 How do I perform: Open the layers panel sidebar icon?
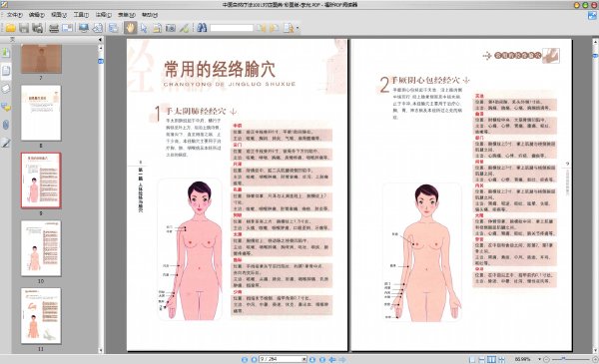(6, 89)
